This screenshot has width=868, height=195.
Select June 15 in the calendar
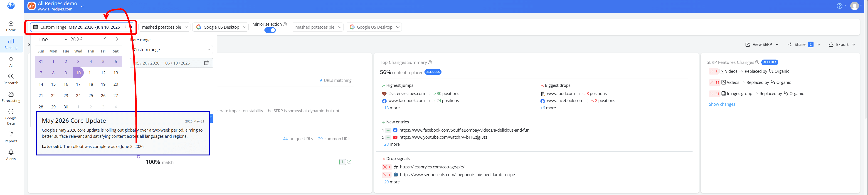53,84
